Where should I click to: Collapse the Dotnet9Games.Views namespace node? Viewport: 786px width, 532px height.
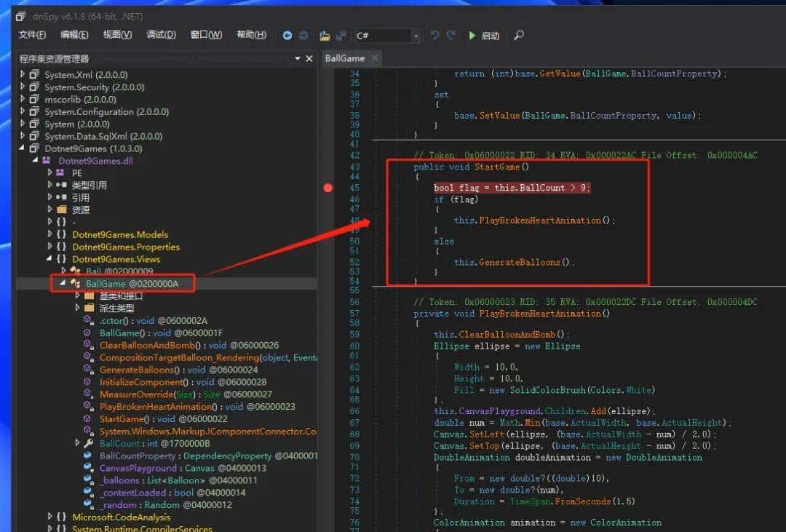click(x=50, y=259)
